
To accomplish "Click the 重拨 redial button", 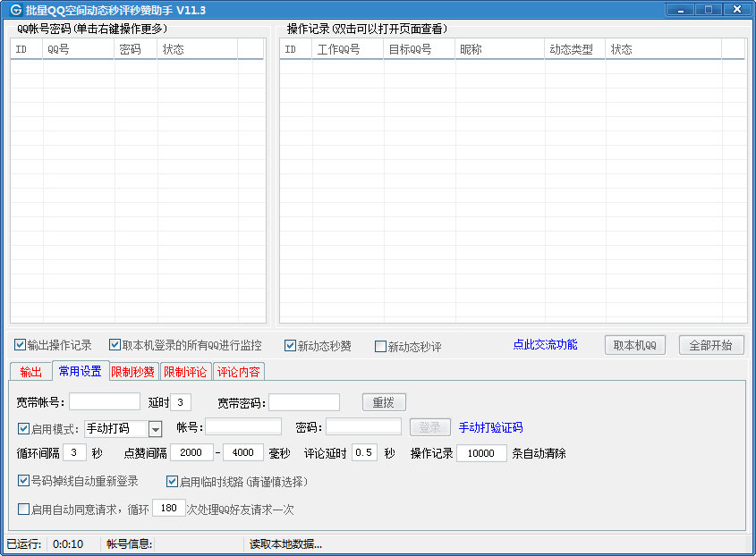I will [x=384, y=402].
